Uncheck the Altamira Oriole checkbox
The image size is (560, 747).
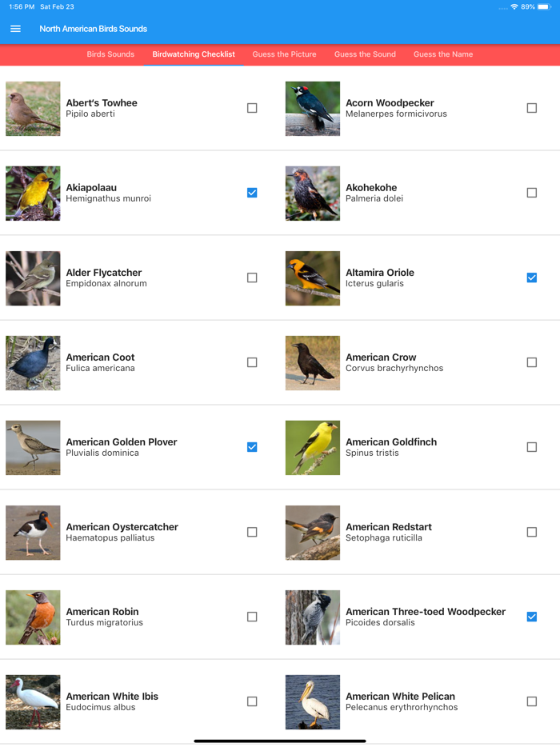pos(531,278)
